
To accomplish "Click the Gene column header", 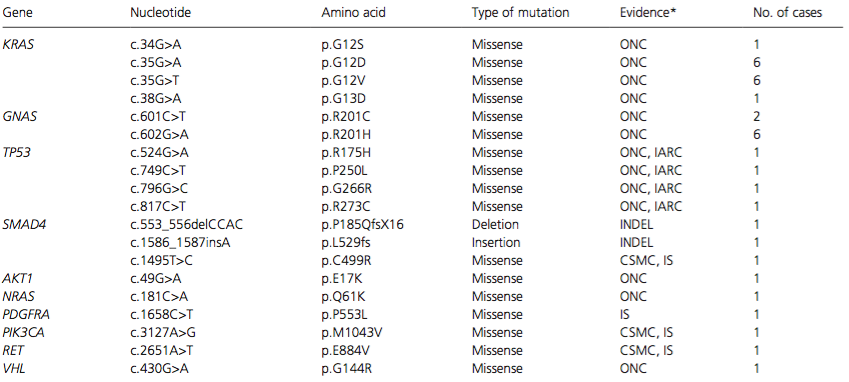I will 18,12.
